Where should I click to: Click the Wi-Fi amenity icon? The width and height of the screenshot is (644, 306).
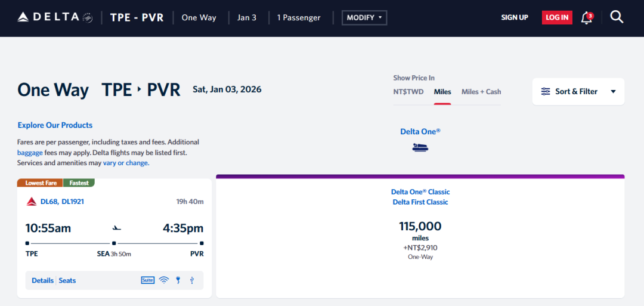(x=164, y=280)
